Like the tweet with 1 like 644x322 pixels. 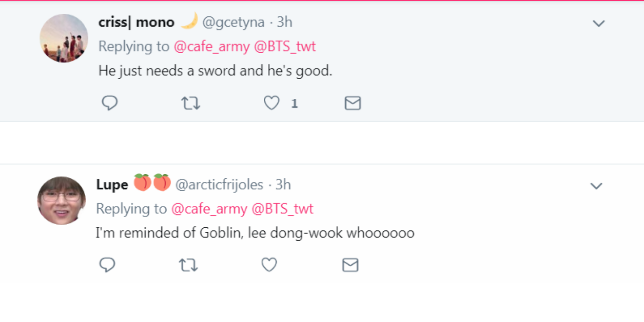272,103
